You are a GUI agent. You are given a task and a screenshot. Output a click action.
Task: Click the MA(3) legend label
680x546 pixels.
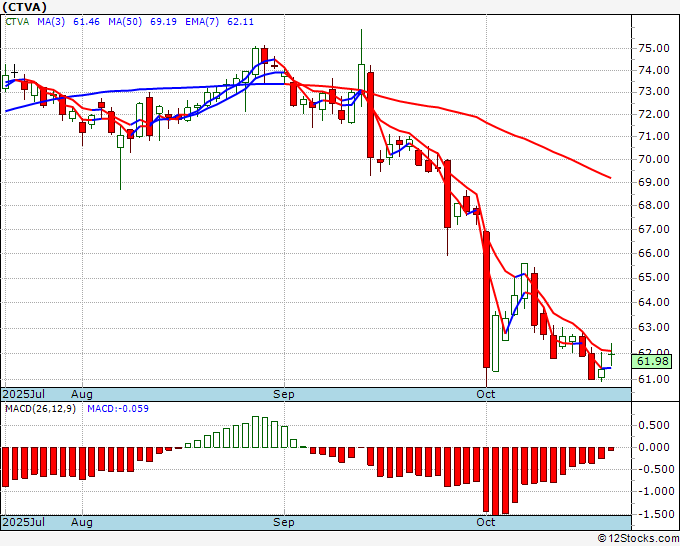(51, 22)
